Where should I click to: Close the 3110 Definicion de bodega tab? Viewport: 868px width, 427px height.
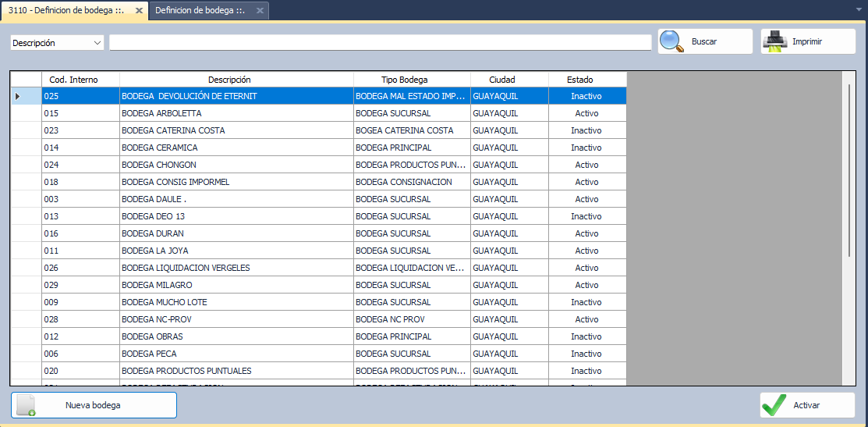(x=139, y=11)
